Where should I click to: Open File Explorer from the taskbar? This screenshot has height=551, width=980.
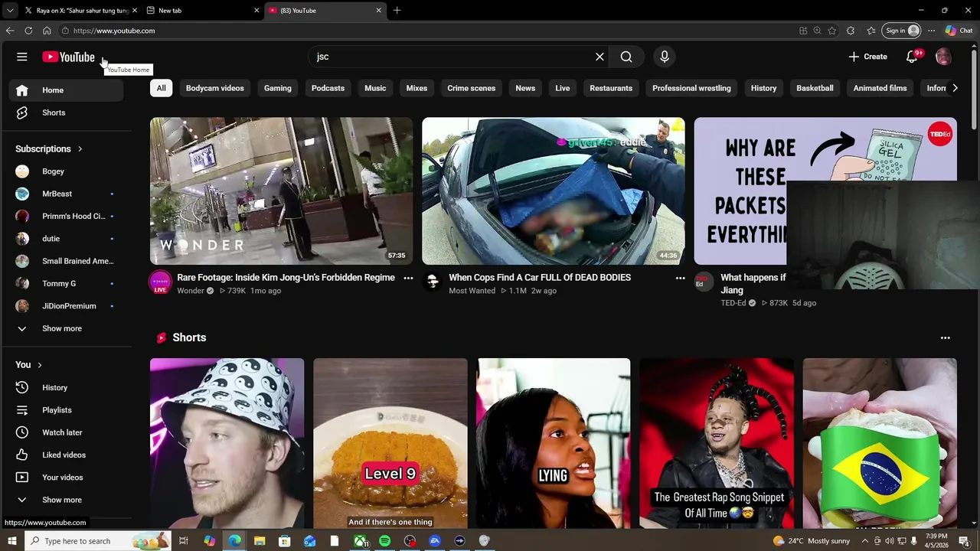(260, 541)
